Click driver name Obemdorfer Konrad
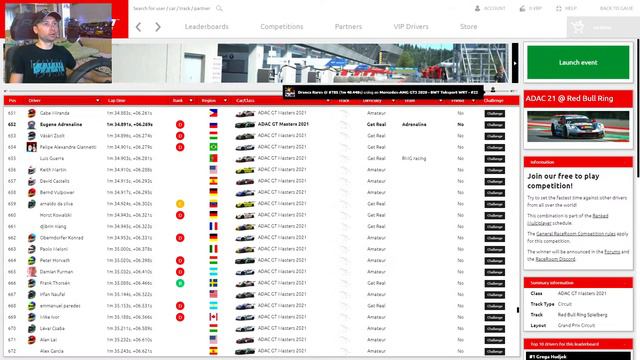The image size is (640, 360). click(x=62, y=238)
